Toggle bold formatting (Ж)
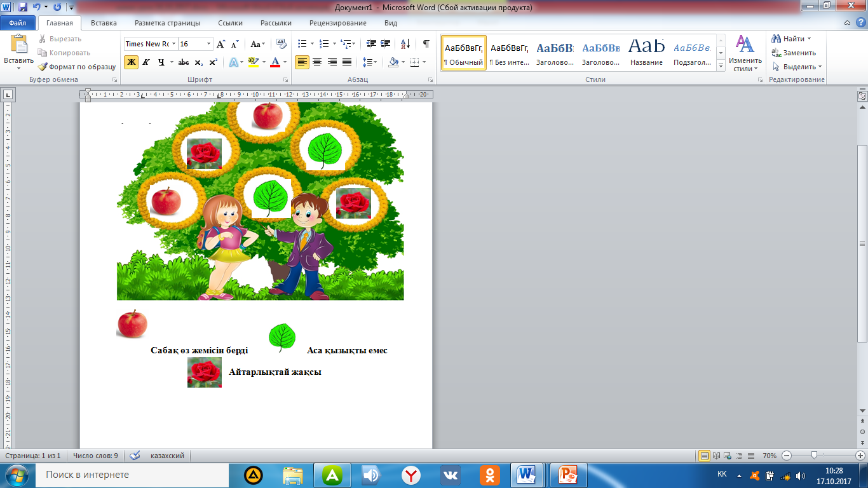This screenshot has height=488, width=868. coord(131,62)
